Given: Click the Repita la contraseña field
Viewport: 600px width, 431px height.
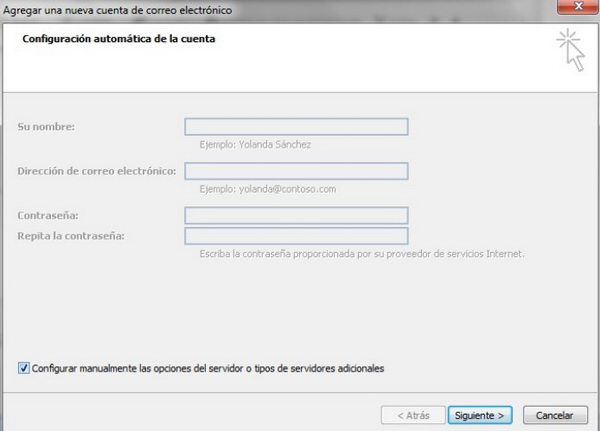Looking at the screenshot, I should tap(296, 236).
